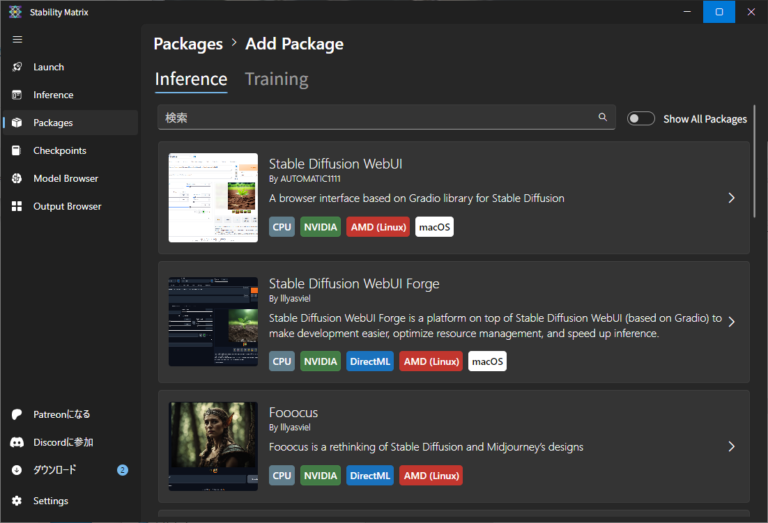Screen dimensions: 768x523
Task: Select the Inference tab
Action: [x=191, y=79]
